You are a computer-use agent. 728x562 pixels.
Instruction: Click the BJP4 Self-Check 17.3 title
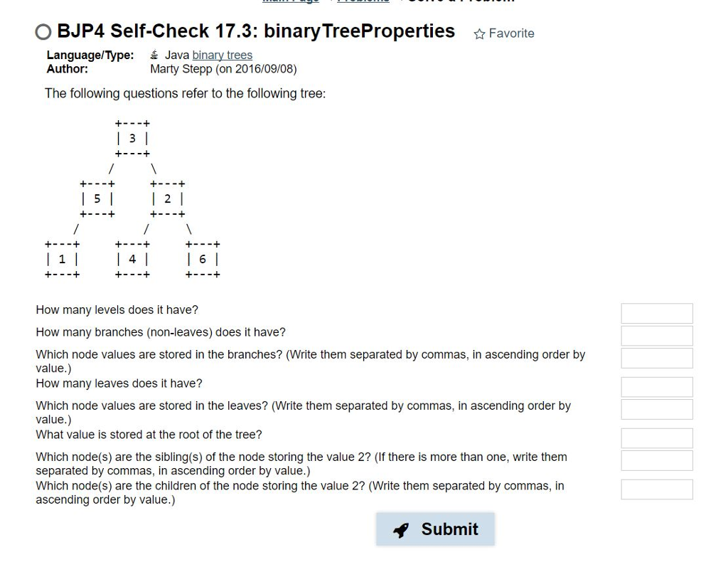[x=256, y=31]
